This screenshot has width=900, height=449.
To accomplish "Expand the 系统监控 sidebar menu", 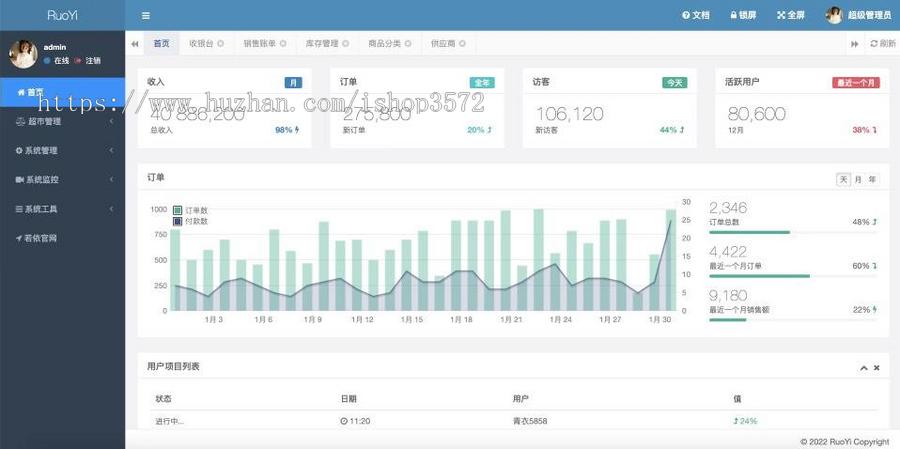I will [x=63, y=180].
